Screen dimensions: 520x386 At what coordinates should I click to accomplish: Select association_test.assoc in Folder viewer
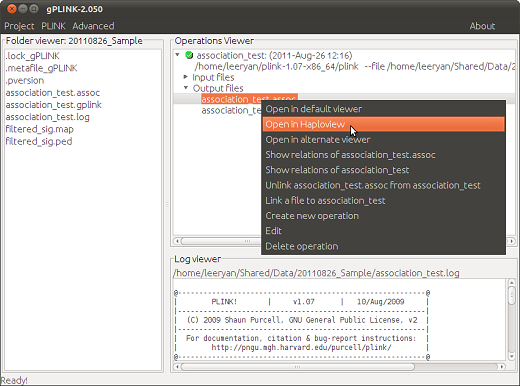point(53,93)
